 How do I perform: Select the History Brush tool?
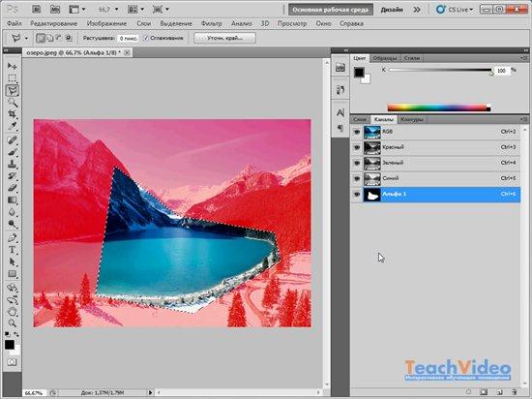pos(13,176)
